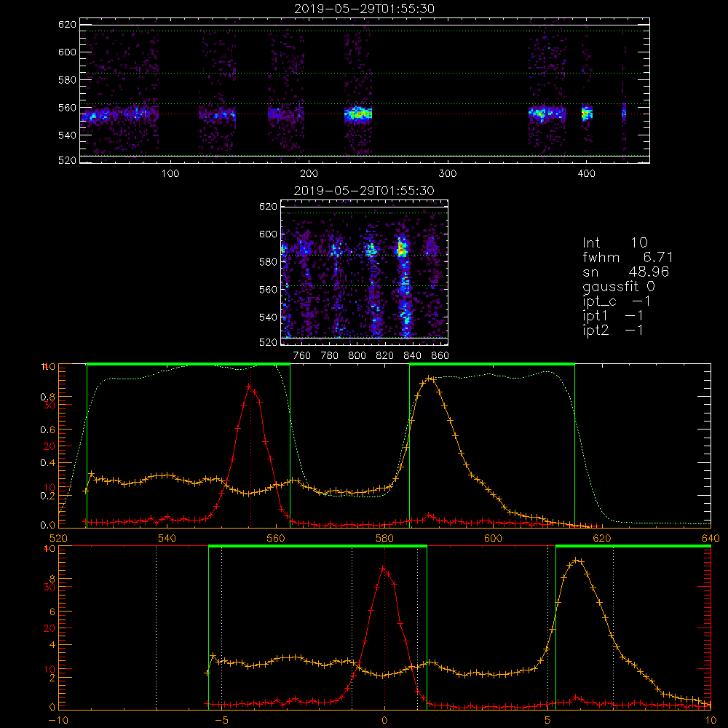Click the red dotted center line in bottom plot
Viewport: 728px width, 728px height.
point(384,628)
